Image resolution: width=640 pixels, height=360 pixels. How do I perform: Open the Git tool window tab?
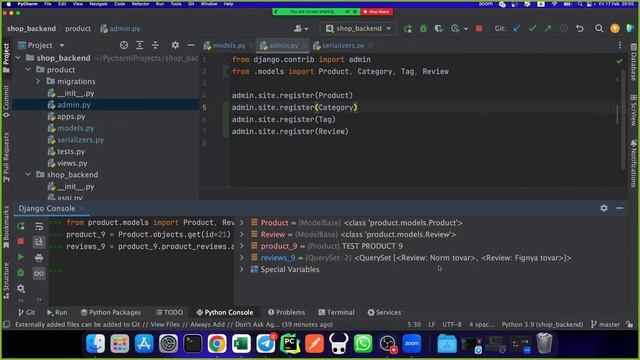point(27,312)
